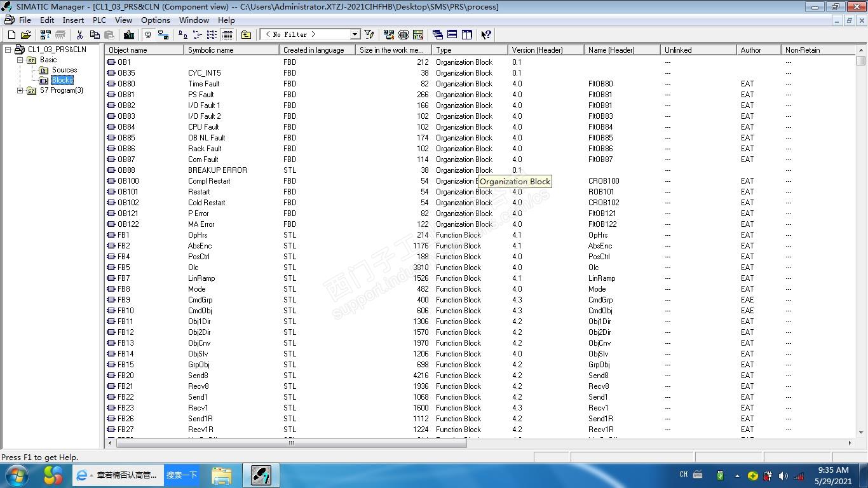Open the Edit menu
The height and width of the screenshot is (488, 868).
47,20
